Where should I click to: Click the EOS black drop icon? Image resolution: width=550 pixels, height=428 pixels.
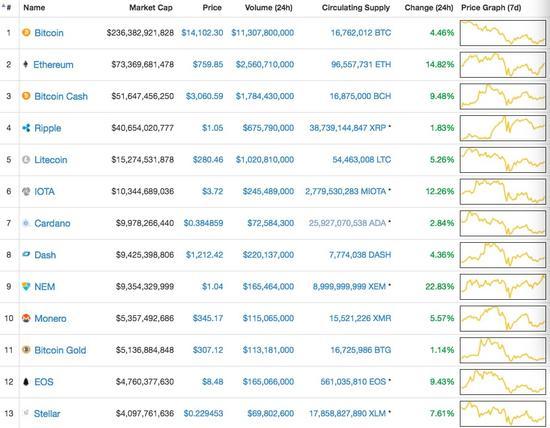26,382
